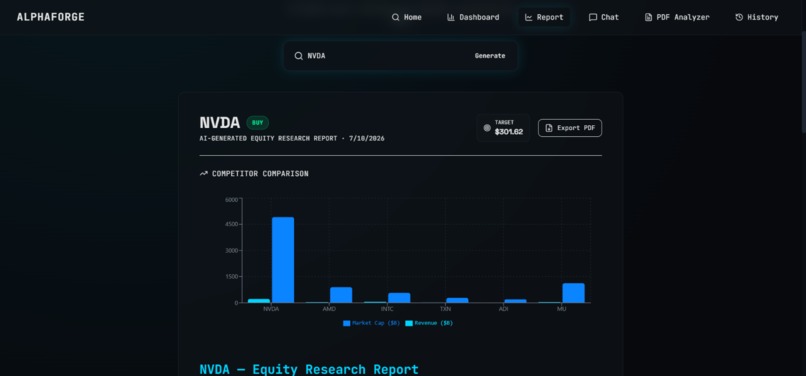
Task: Click the MU axis label
Action: tap(562, 309)
